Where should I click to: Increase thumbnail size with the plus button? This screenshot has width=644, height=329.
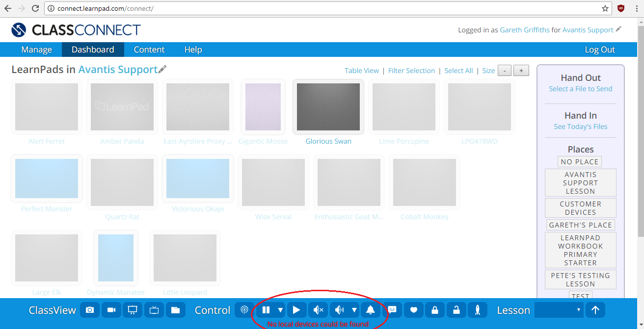[521, 71]
